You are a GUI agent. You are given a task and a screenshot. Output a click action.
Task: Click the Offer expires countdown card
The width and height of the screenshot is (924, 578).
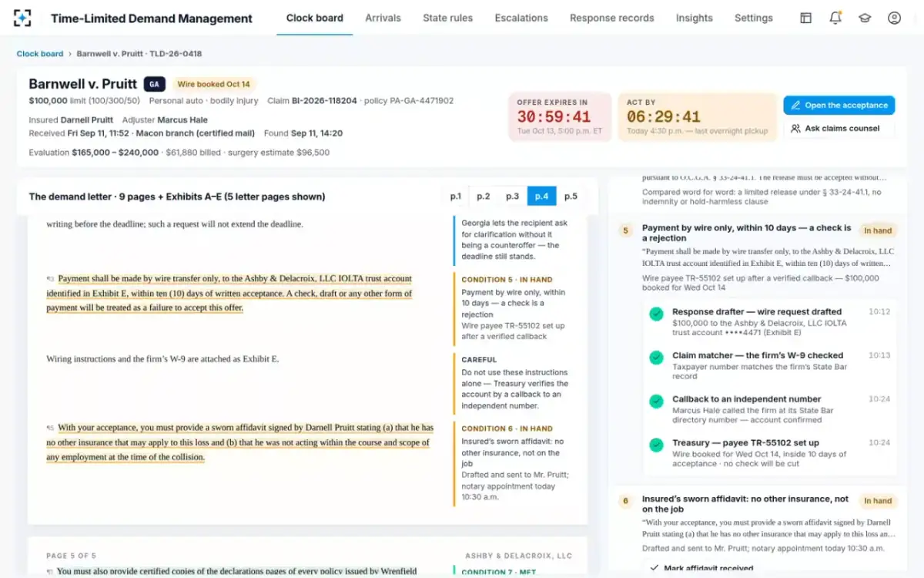[x=560, y=117]
